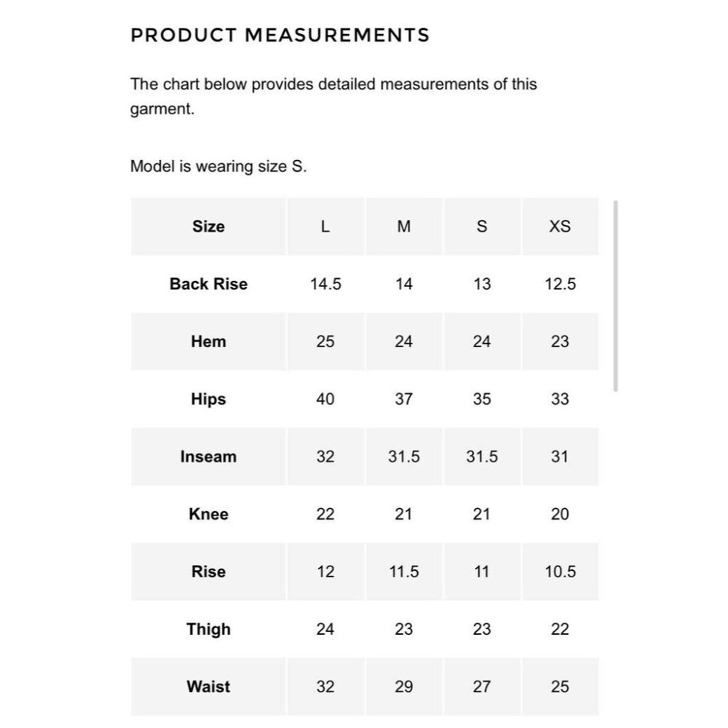Click the S size column header
The image size is (728, 728).
point(482,226)
